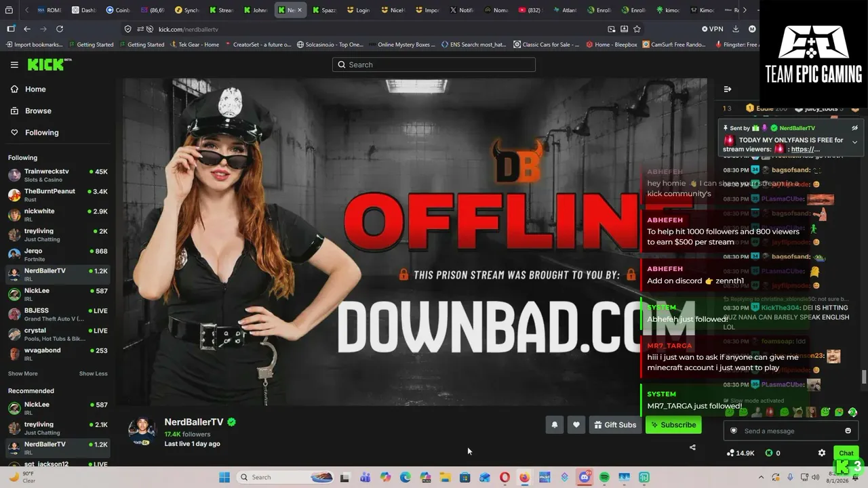Image resolution: width=868 pixels, height=488 pixels.
Task: Close the active Kick browser tab
Action: coord(300,10)
